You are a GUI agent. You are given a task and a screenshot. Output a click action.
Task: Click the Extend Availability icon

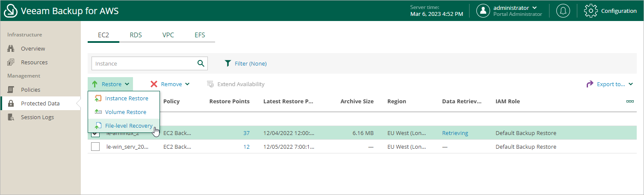pos(210,84)
